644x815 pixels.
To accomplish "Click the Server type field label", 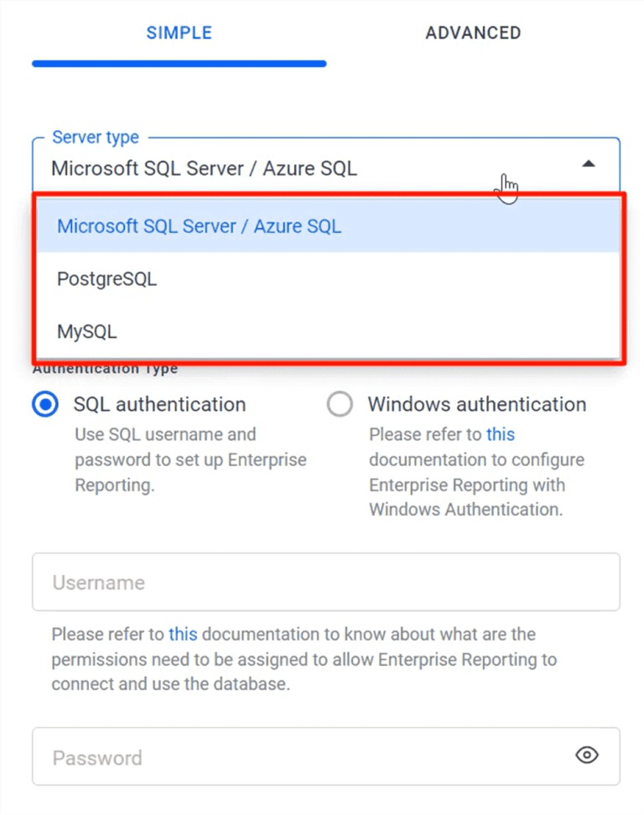I will coord(96,138).
